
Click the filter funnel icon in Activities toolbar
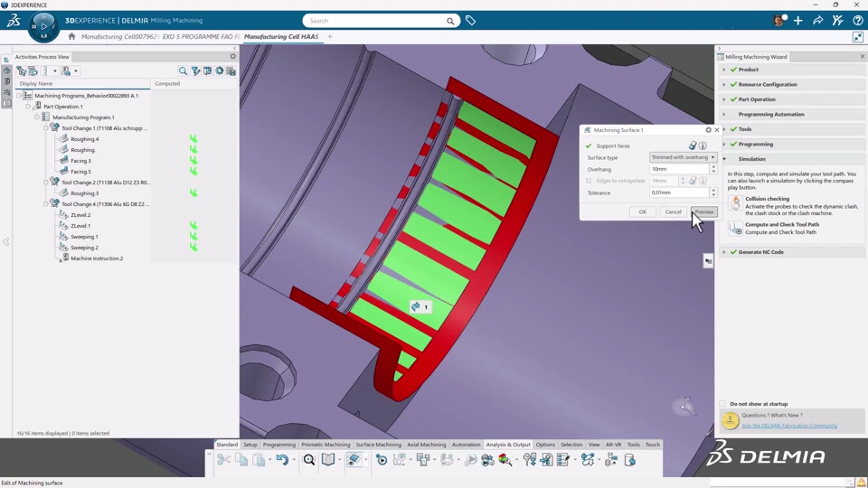(195, 70)
